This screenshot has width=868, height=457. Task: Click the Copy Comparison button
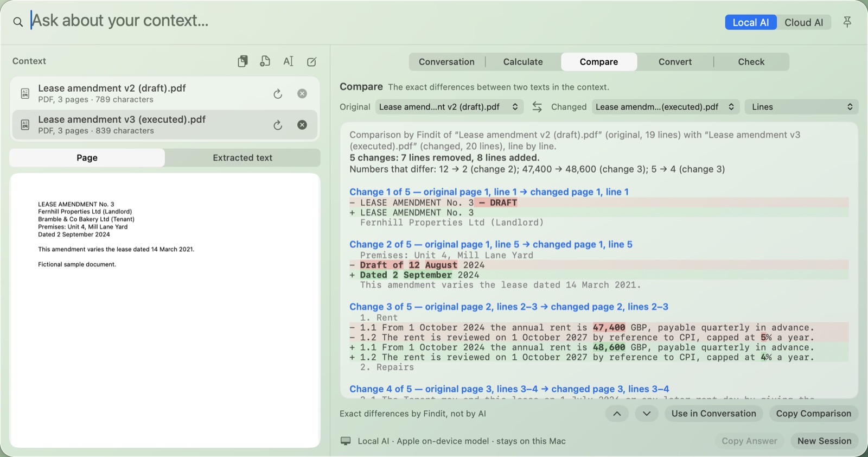pos(814,414)
